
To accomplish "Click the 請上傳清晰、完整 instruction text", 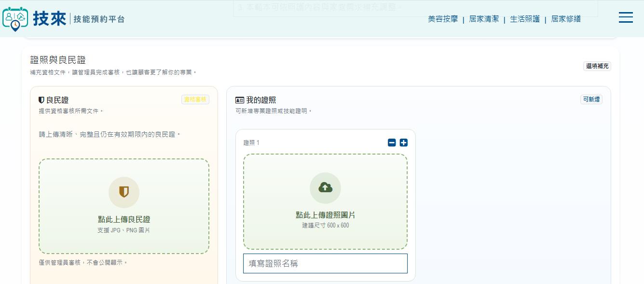I will (110, 134).
